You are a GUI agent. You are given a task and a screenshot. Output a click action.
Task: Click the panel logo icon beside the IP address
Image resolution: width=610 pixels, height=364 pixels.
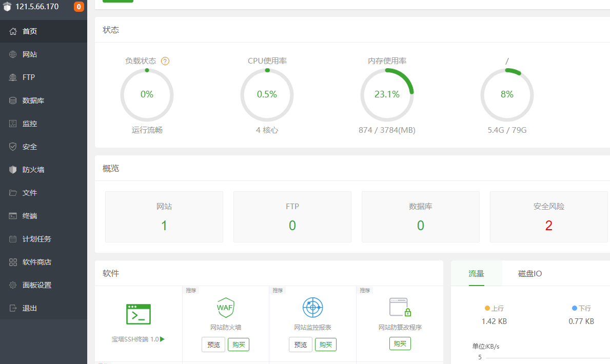coord(7,7)
